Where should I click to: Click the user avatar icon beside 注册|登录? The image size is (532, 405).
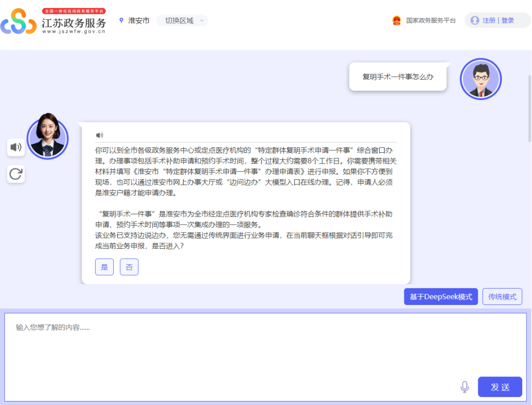click(x=474, y=20)
